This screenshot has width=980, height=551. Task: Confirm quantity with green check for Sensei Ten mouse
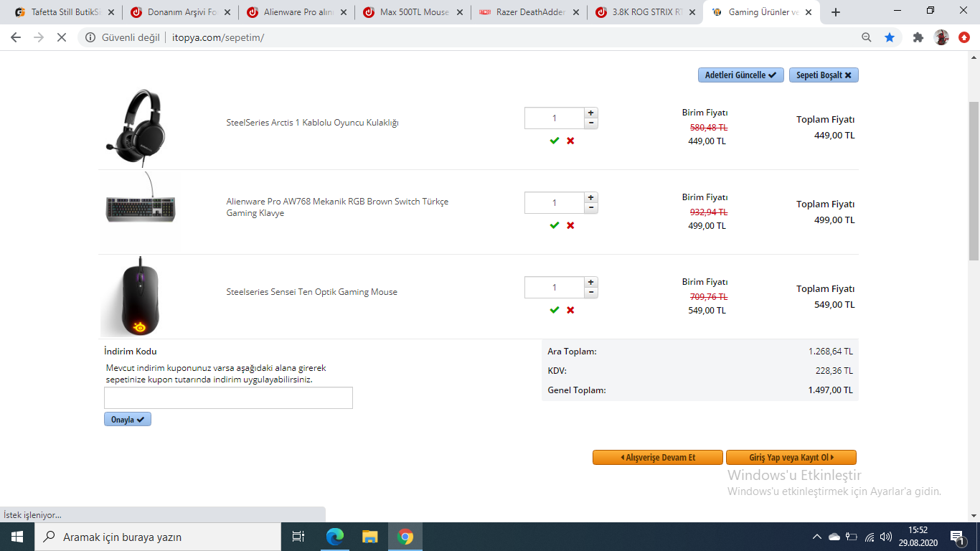554,310
